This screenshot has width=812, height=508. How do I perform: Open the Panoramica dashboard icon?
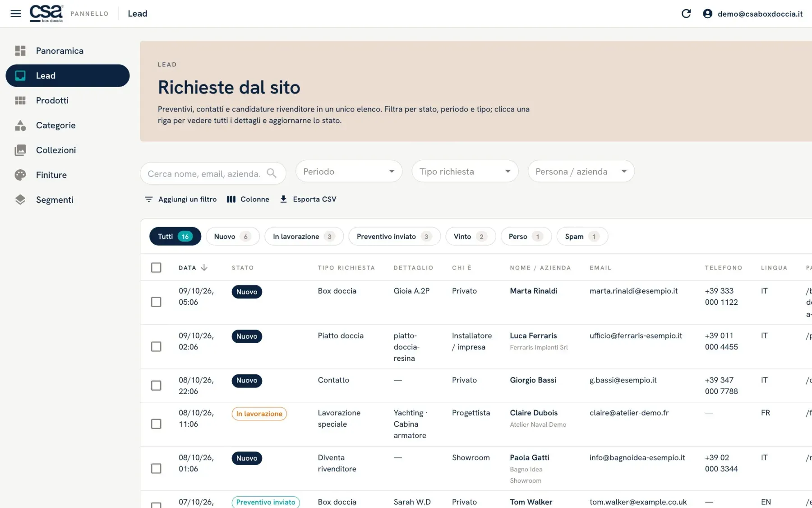[20, 51]
